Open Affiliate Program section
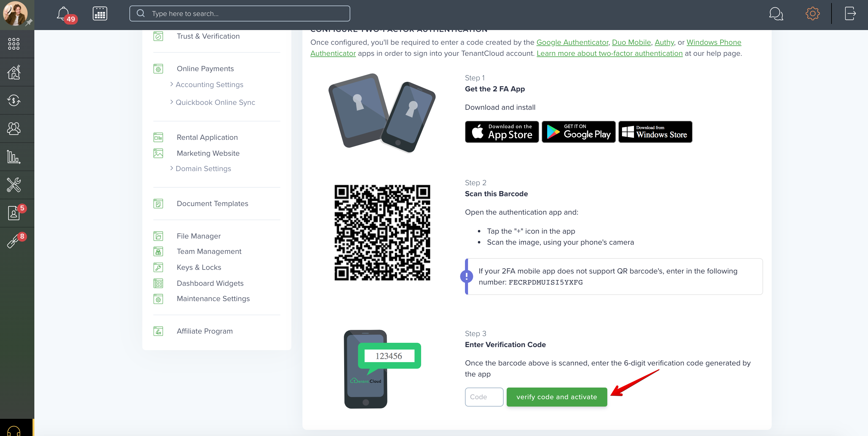Viewport: 868px width, 436px height. 205,331
